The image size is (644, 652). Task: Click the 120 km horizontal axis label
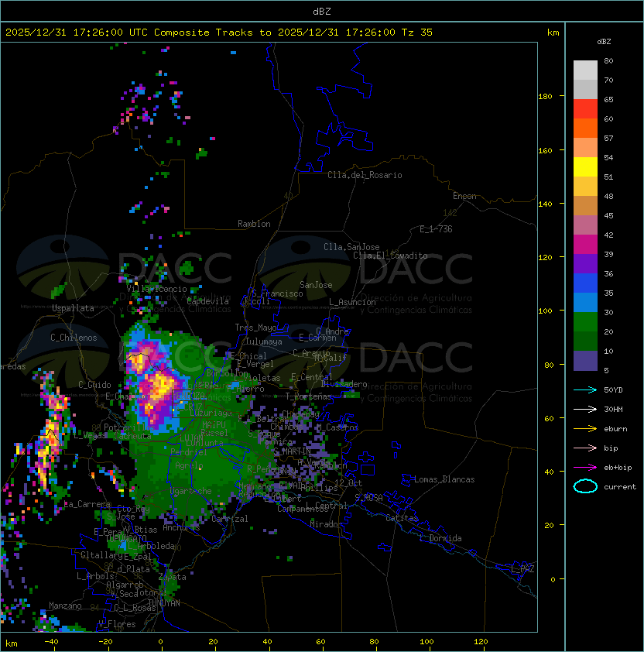click(x=481, y=642)
